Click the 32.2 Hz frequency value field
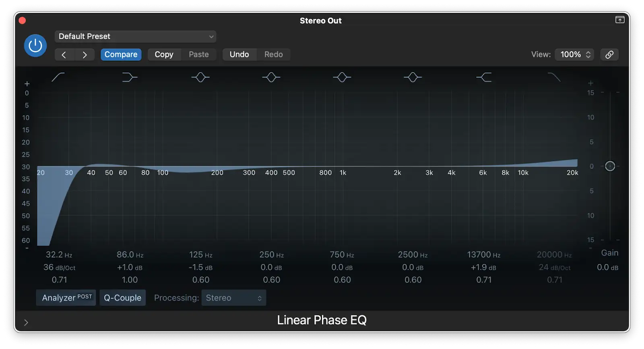 coord(59,255)
